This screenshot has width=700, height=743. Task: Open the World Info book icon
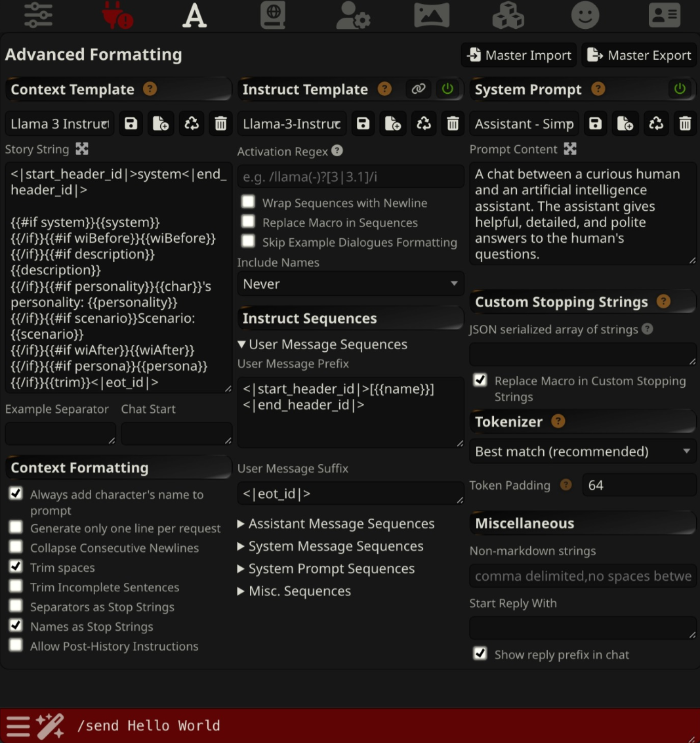point(272,15)
